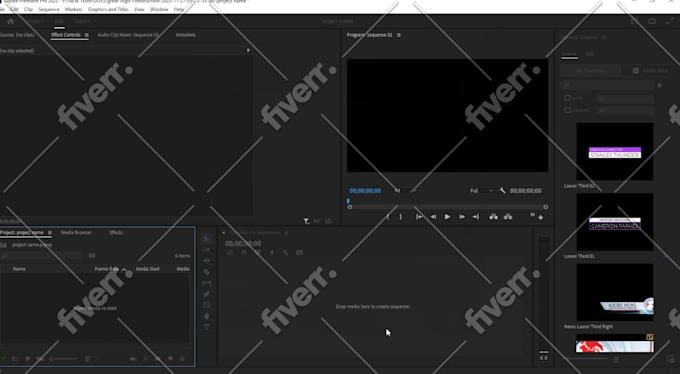Switch to Edit tab in Essential Graphics
Viewport: 680px width, 374px height.
point(590,54)
